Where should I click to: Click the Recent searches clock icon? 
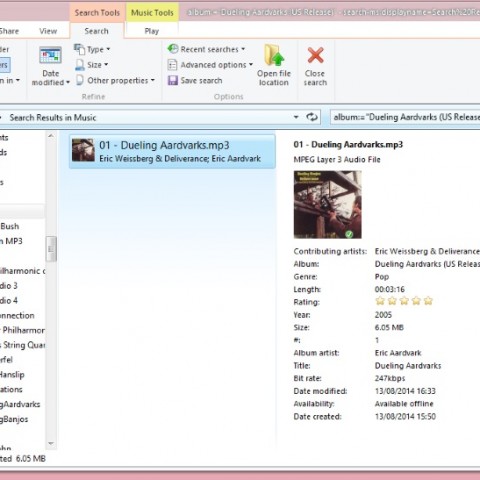(173, 49)
